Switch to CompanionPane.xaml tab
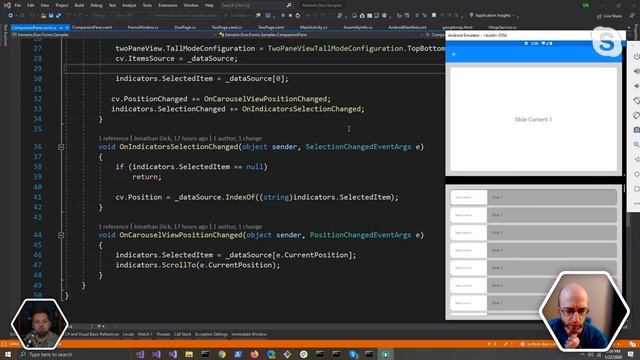Viewport: 640px width, 360px height. coord(92,27)
